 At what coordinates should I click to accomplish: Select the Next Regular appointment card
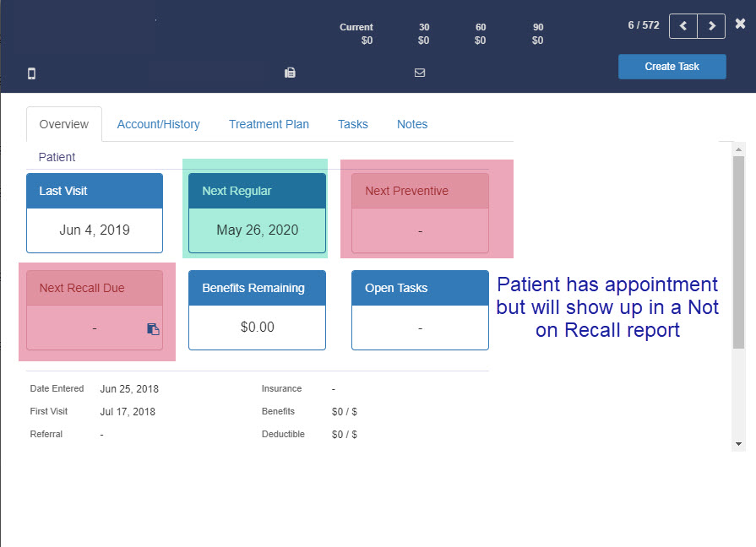257,211
